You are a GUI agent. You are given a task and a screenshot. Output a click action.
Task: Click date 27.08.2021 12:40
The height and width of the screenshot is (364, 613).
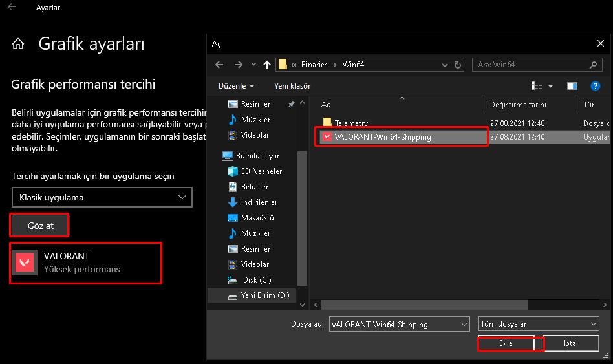point(517,137)
